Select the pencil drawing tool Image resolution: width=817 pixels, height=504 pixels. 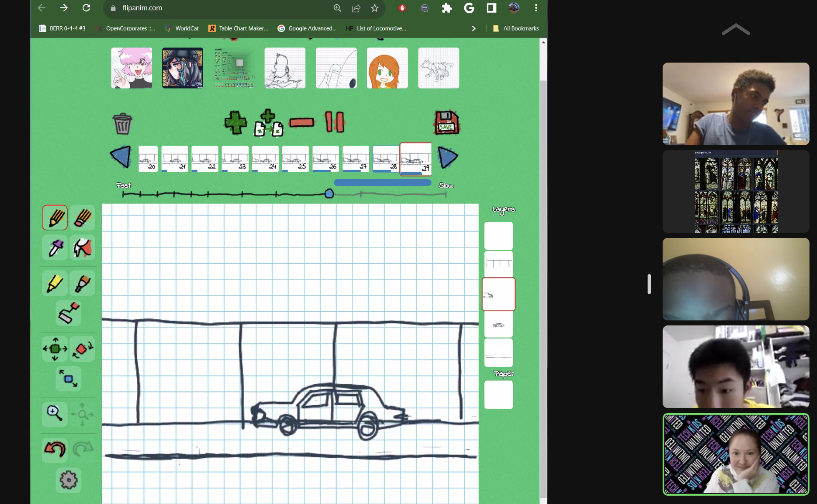click(55, 217)
